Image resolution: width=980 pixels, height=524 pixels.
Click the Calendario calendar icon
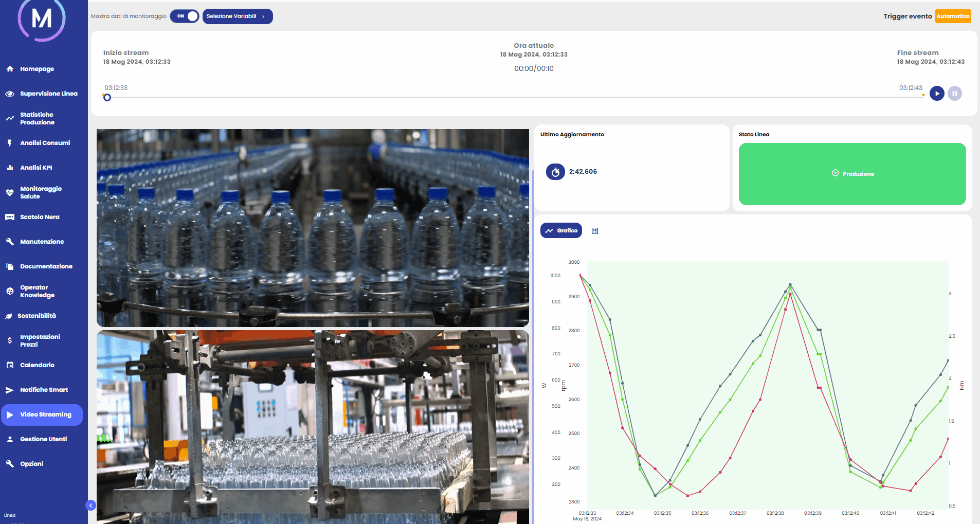(x=10, y=365)
